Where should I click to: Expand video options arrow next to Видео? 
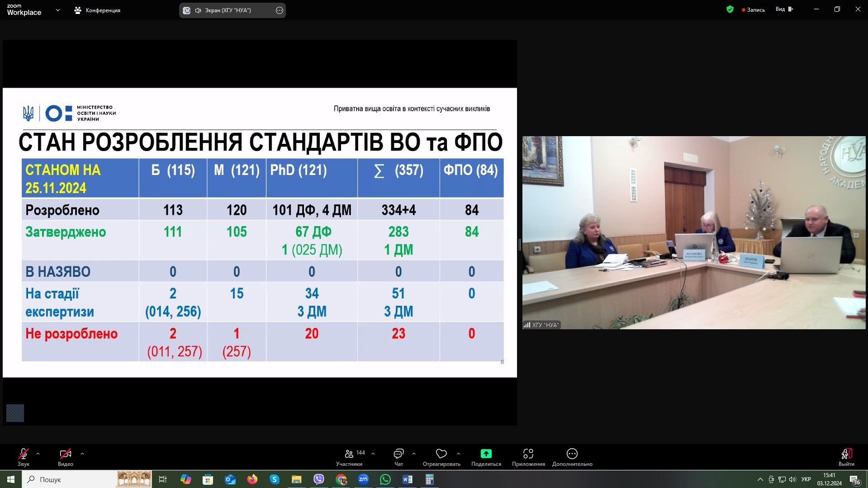(x=82, y=453)
